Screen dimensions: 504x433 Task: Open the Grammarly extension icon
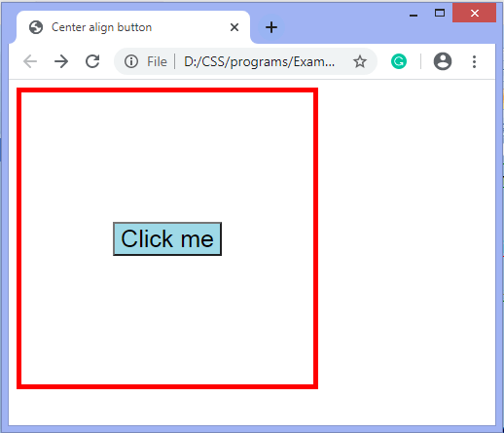(x=399, y=61)
